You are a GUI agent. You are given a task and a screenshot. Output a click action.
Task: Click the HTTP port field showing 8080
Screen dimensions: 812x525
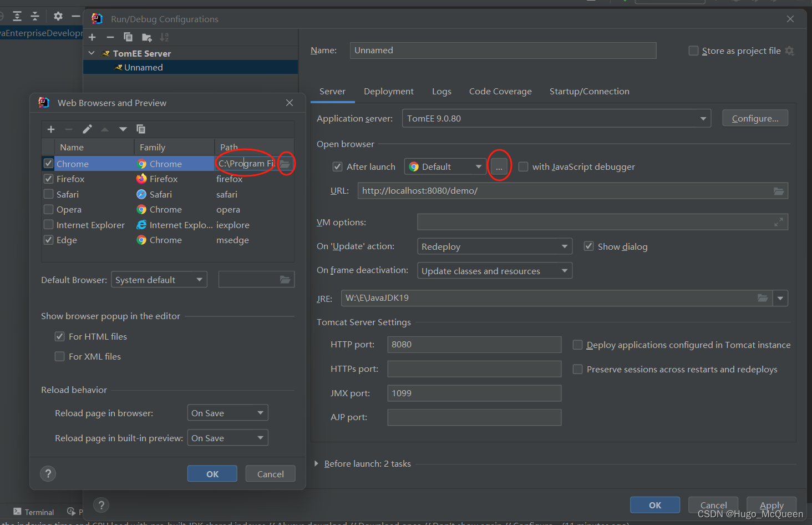click(474, 345)
